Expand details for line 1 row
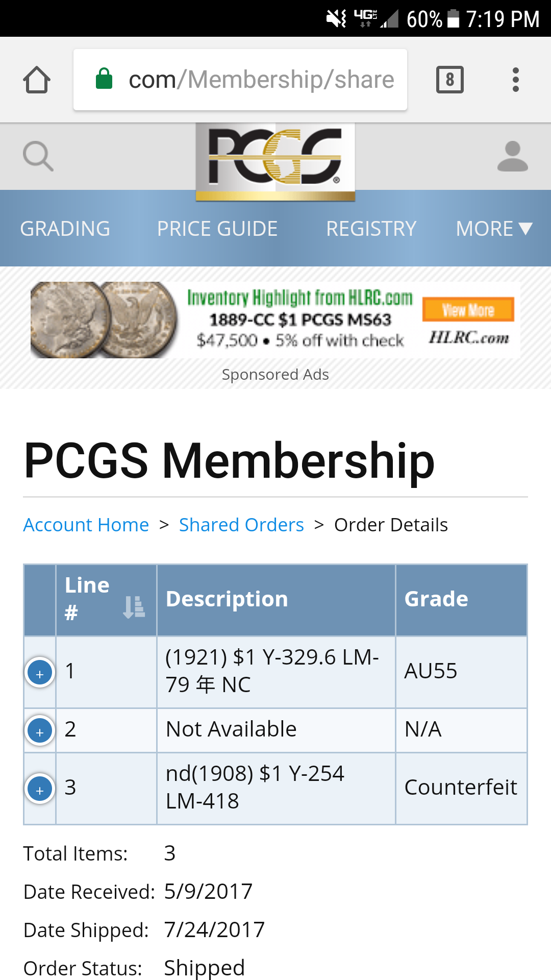The height and width of the screenshot is (980, 551). coord(40,673)
